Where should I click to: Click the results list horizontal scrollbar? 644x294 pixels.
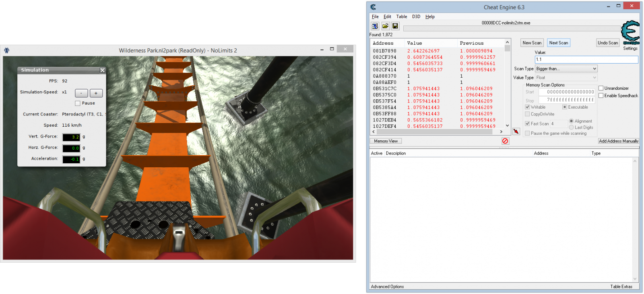point(437,132)
